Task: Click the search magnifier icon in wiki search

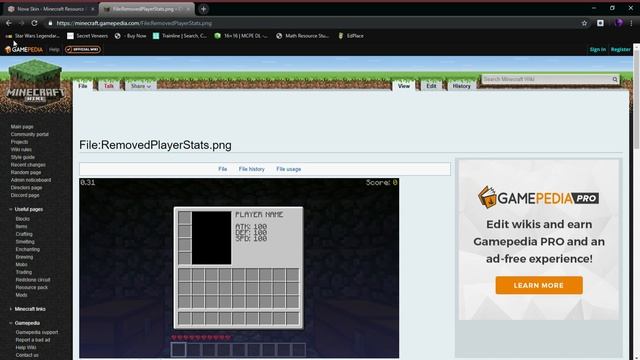Action: (x=615, y=79)
